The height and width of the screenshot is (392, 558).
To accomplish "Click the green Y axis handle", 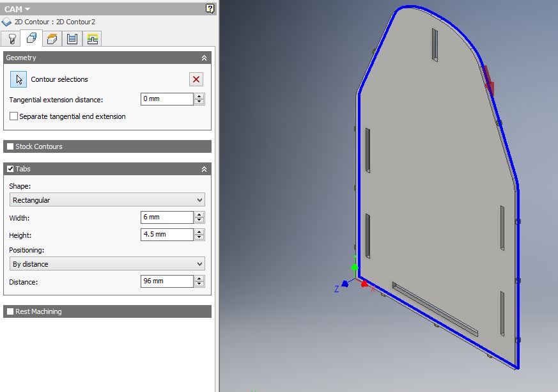I will point(355,267).
